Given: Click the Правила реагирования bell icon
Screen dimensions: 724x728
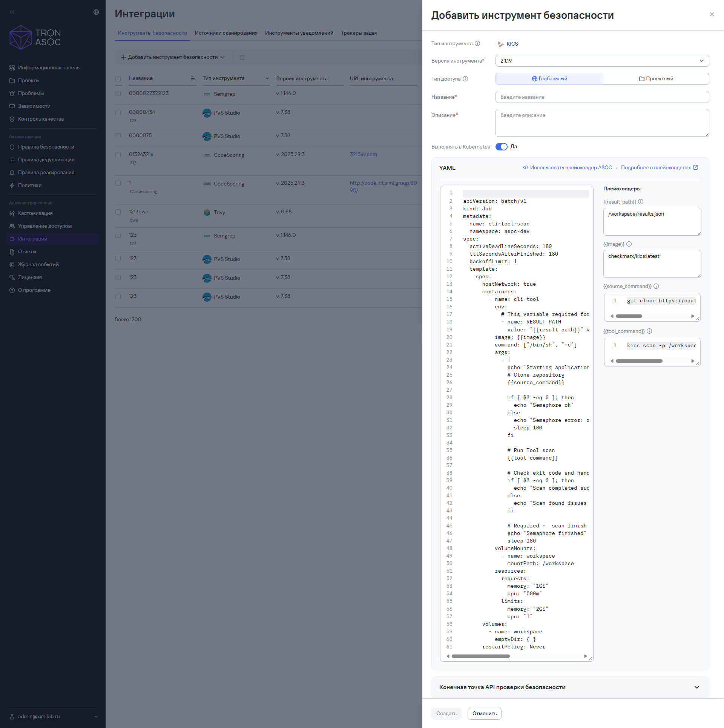Looking at the screenshot, I should 12,173.
